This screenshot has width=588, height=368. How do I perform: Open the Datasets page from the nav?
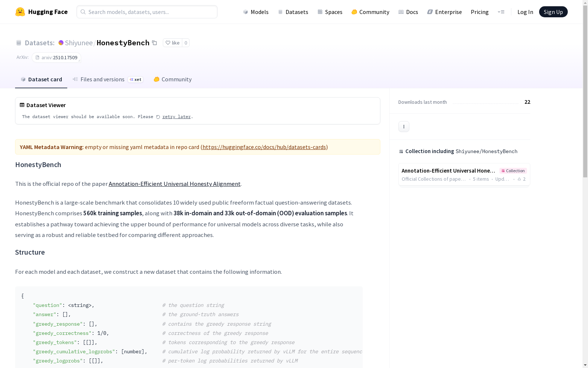coord(293,12)
